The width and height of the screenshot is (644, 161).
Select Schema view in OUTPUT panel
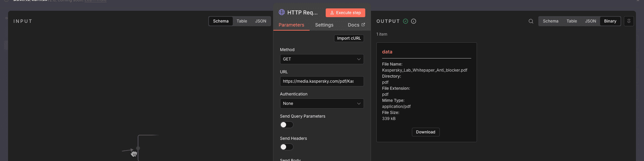click(550, 21)
